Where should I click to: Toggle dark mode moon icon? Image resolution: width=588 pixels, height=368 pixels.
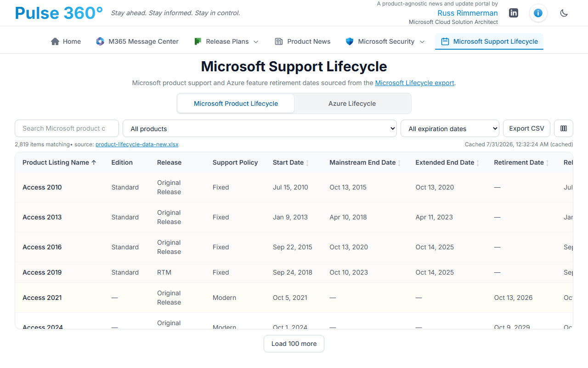click(564, 13)
